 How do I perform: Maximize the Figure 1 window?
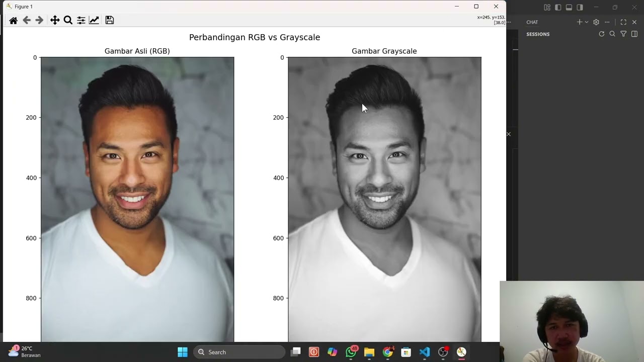pos(476,7)
